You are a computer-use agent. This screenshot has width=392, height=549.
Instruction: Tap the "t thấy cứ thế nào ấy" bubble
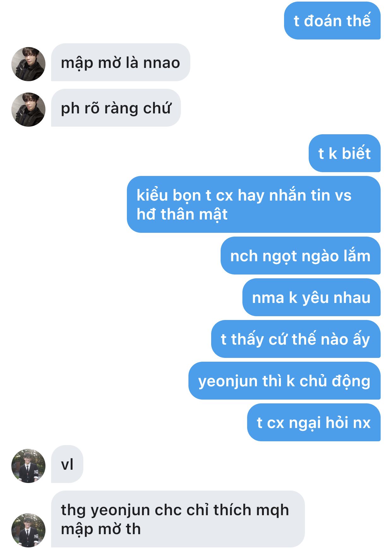pyautogui.click(x=296, y=339)
